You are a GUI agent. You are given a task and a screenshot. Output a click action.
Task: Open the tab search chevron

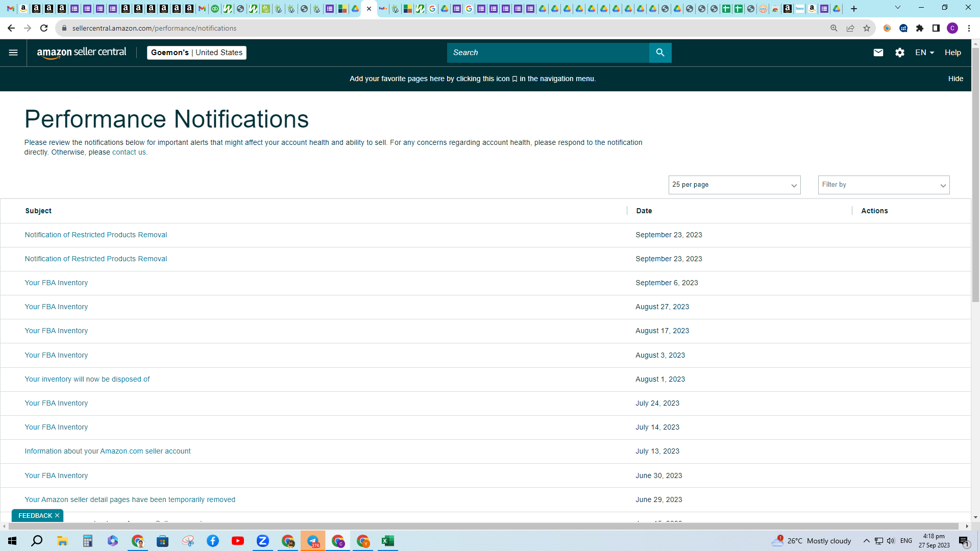coord(898,8)
